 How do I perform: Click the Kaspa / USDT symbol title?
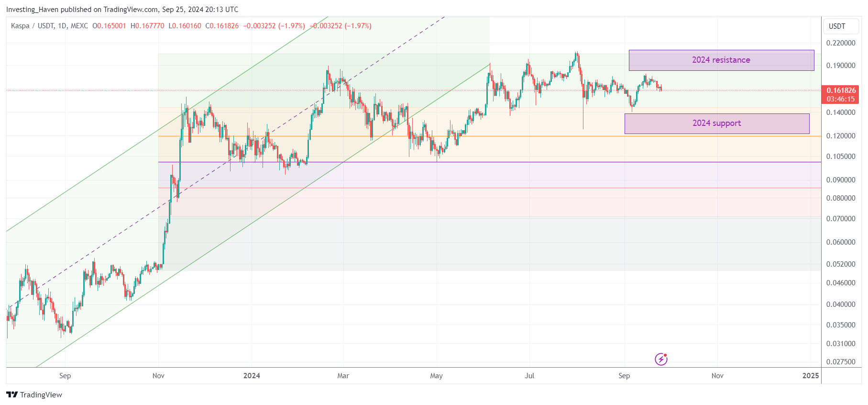pyautogui.click(x=33, y=26)
